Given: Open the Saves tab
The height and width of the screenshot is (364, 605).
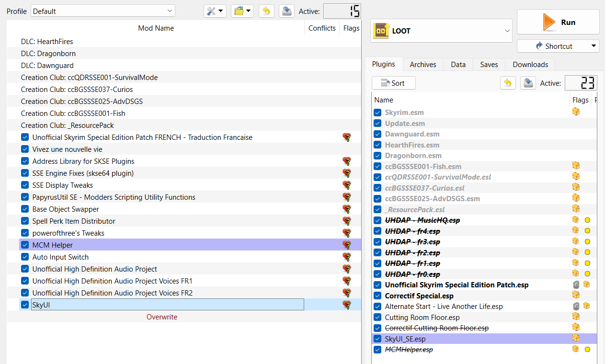Looking at the screenshot, I should (x=489, y=64).
